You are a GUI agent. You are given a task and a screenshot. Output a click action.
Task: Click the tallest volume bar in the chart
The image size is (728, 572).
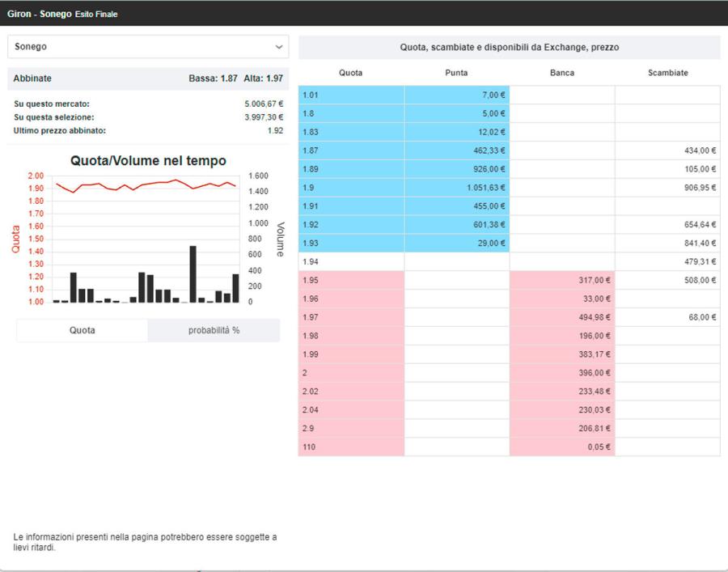[x=193, y=274]
